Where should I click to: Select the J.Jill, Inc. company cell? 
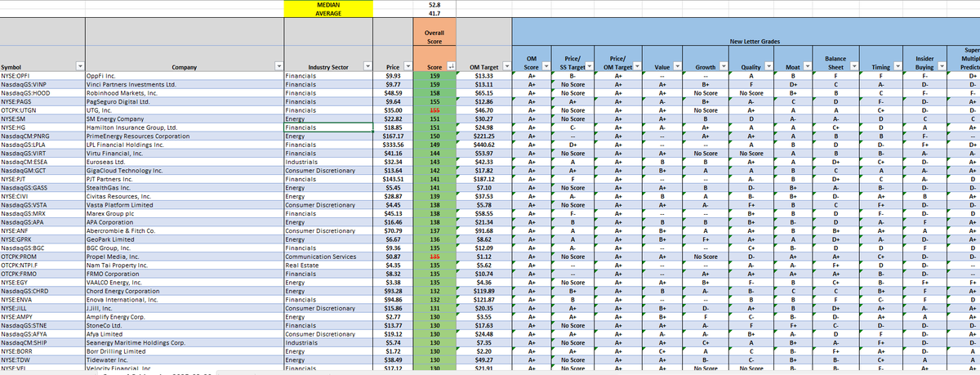pos(184,307)
